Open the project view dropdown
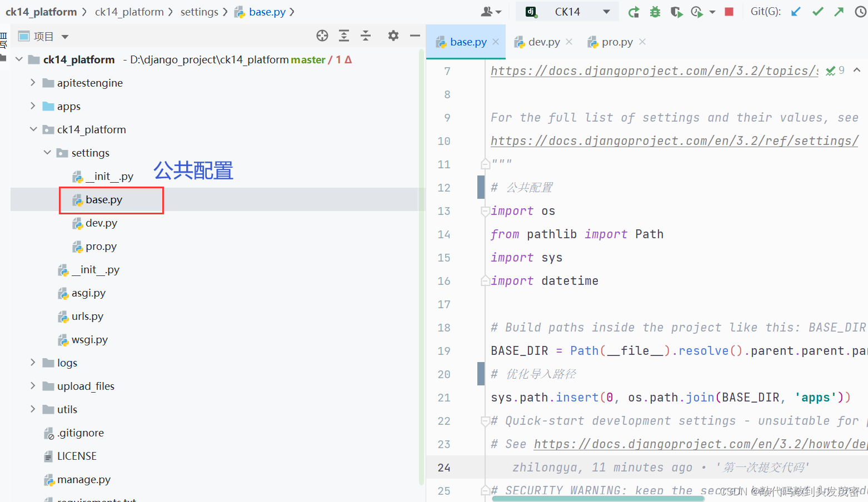Viewport: 868px width, 502px height. tap(65, 37)
